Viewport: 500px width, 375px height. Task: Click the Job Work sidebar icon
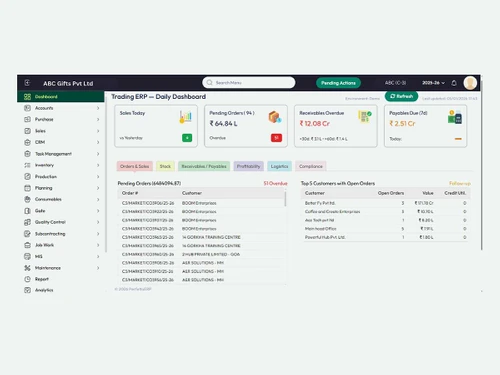(27, 245)
